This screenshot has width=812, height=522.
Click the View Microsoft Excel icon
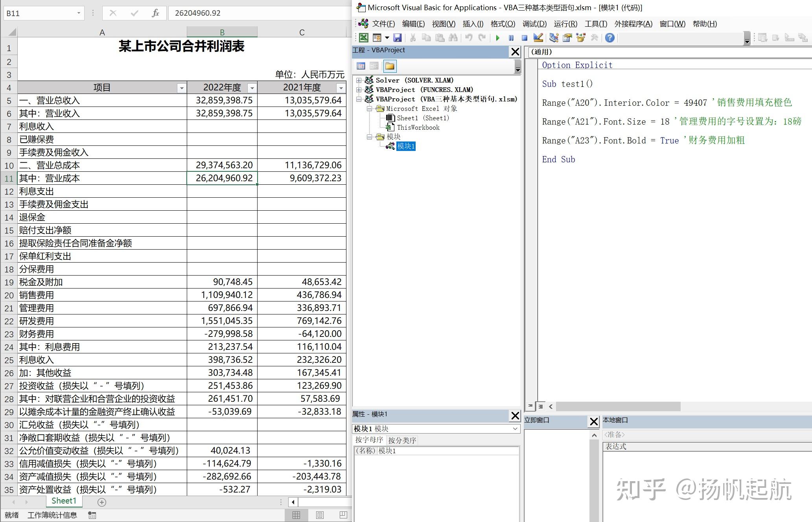[x=364, y=38]
